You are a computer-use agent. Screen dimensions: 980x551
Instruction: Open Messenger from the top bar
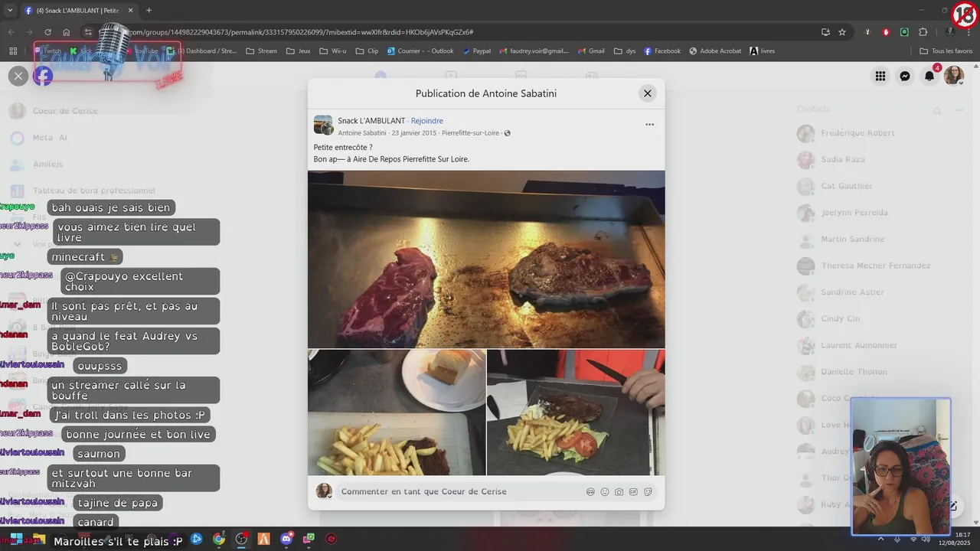tap(905, 76)
